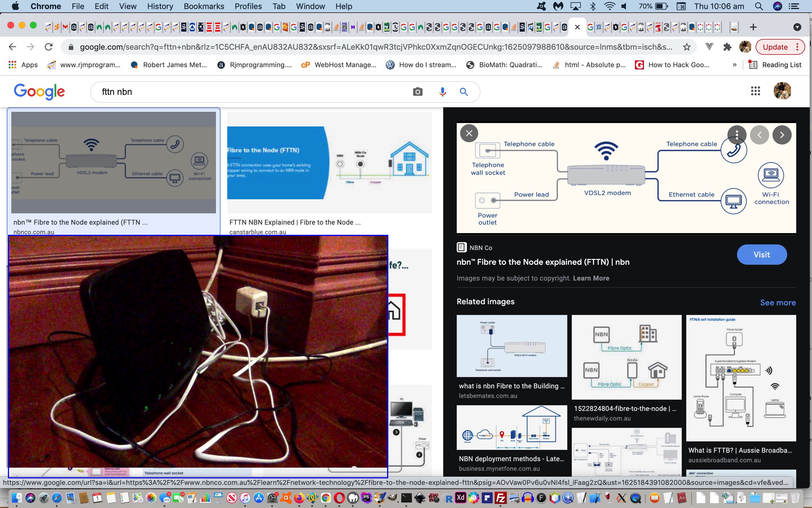This screenshot has height=508, width=812.
Task: Open the Apps shortcut in bookmarks bar
Action: click(x=23, y=65)
